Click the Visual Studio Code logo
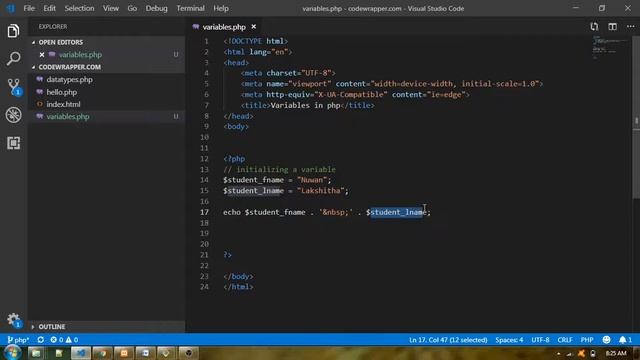This screenshot has height=360, width=640. (11, 8)
